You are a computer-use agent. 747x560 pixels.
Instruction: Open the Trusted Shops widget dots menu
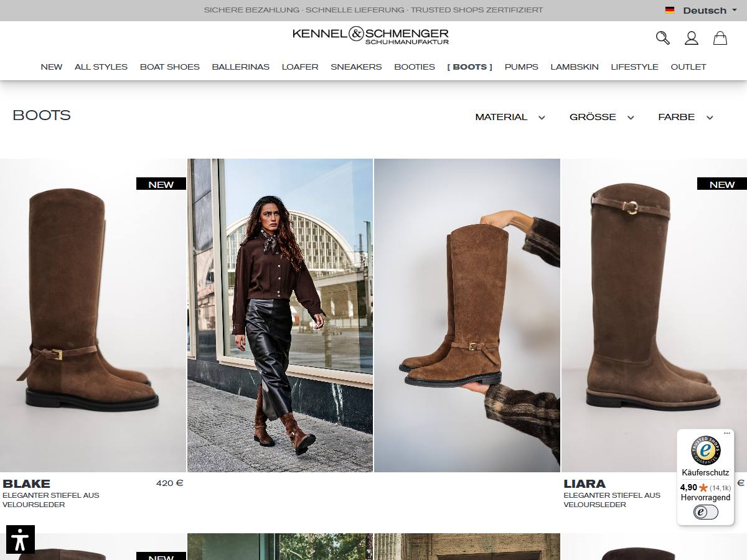[x=726, y=433]
